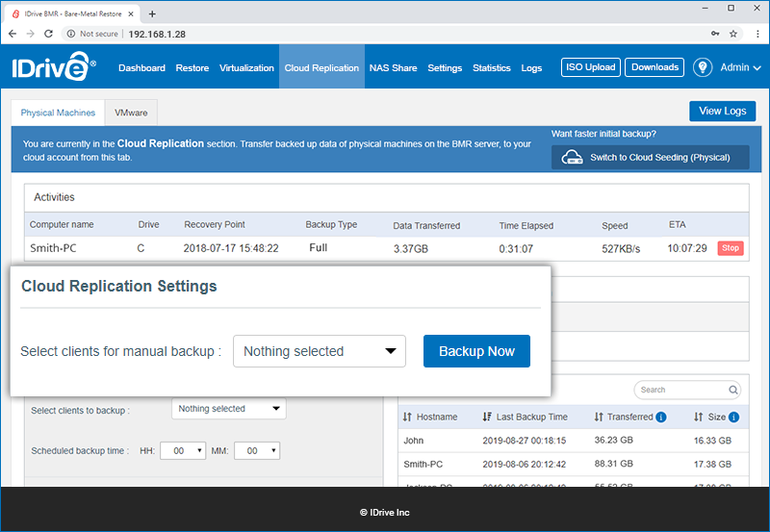Open the Statistics page
Viewport: 770px width, 532px height.
(492, 67)
